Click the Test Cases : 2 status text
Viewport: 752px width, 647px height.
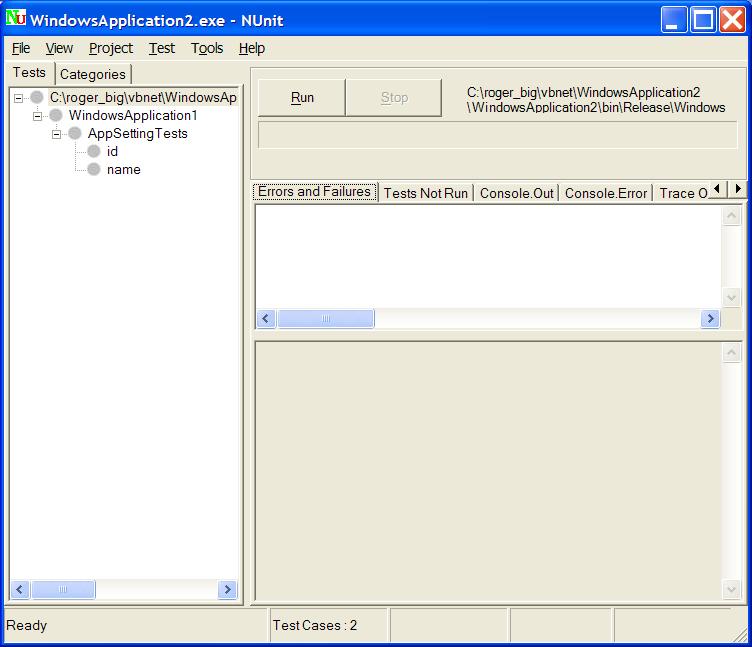315,625
